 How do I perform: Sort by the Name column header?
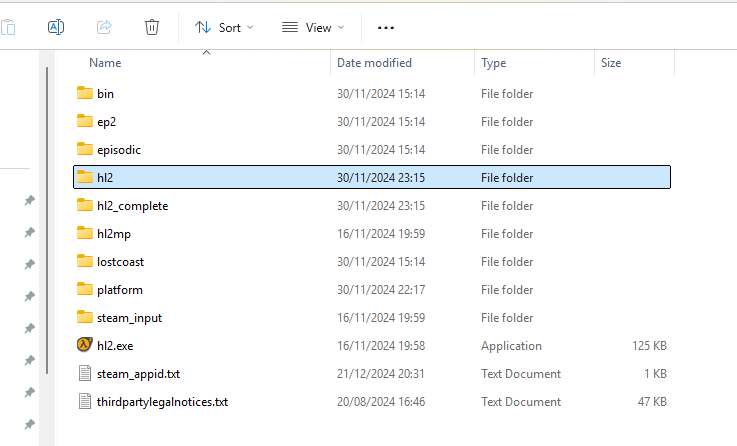105,63
